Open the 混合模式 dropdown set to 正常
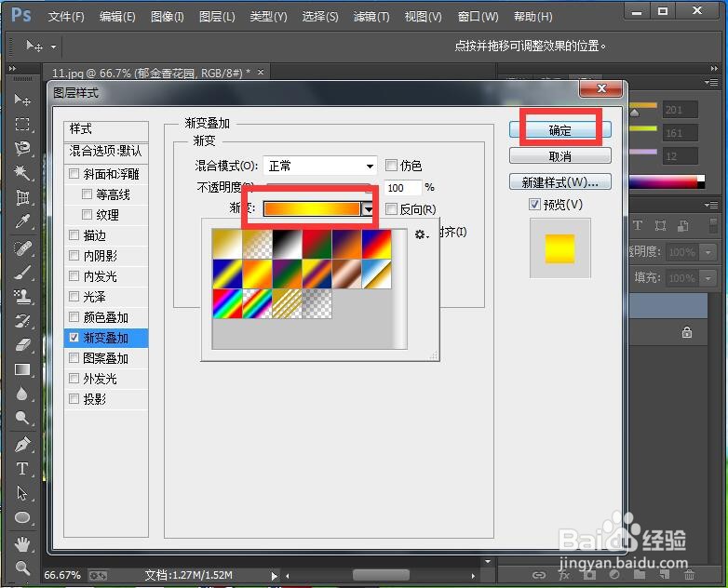Viewport: 728px width, 588px height. click(x=320, y=166)
